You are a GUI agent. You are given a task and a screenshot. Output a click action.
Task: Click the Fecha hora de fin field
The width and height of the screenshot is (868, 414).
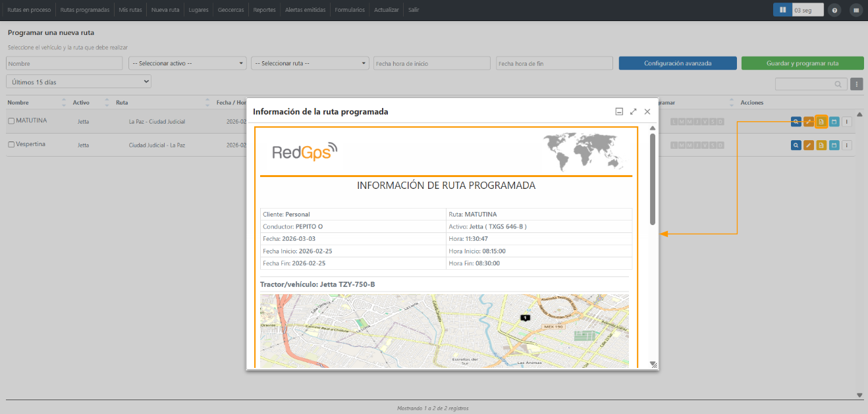(x=555, y=63)
